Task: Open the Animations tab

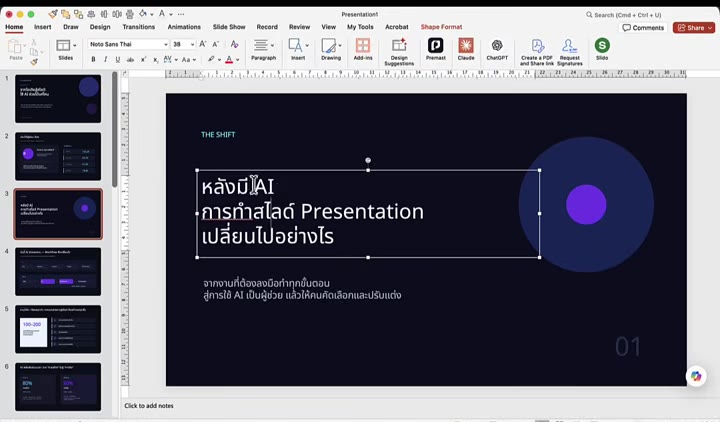Action: [184, 27]
